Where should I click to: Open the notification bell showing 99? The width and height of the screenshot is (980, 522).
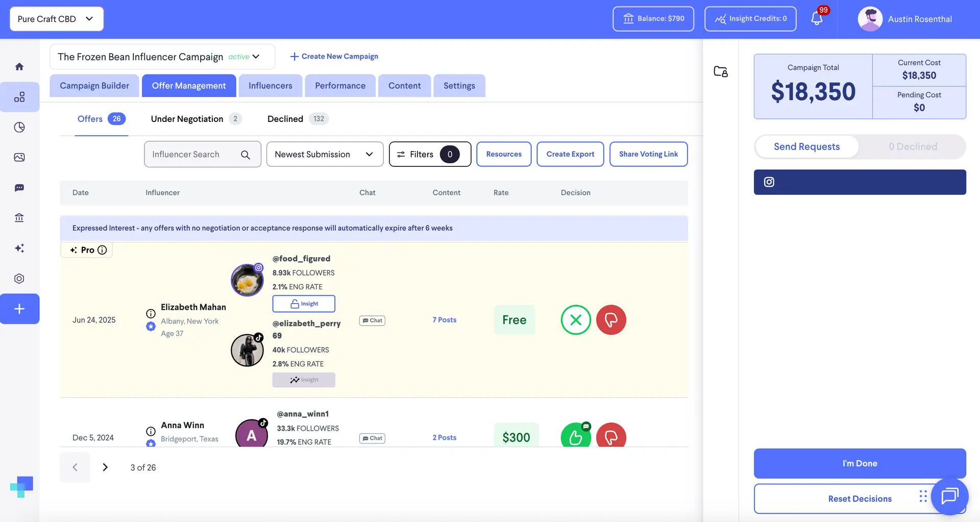(x=817, y=18)
